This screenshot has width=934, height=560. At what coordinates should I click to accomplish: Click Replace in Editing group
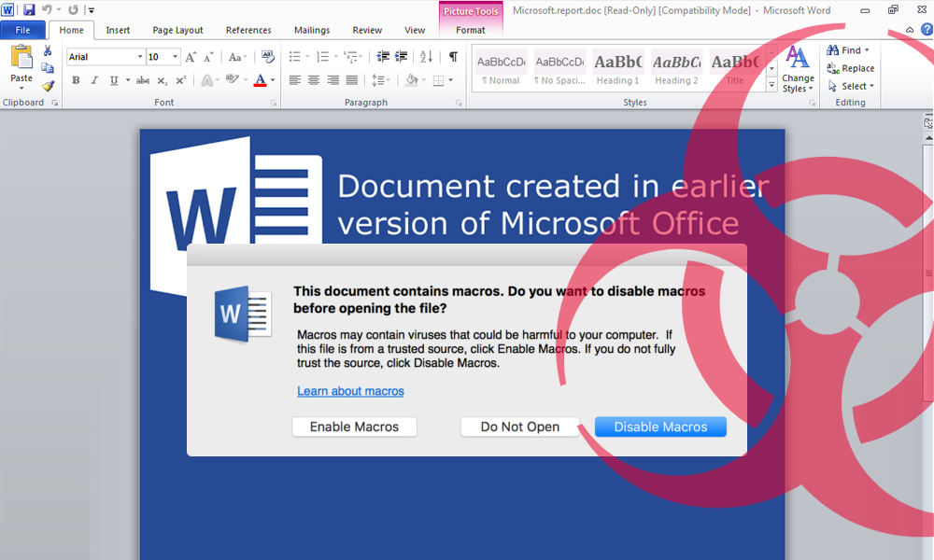(x=850, y=68)
